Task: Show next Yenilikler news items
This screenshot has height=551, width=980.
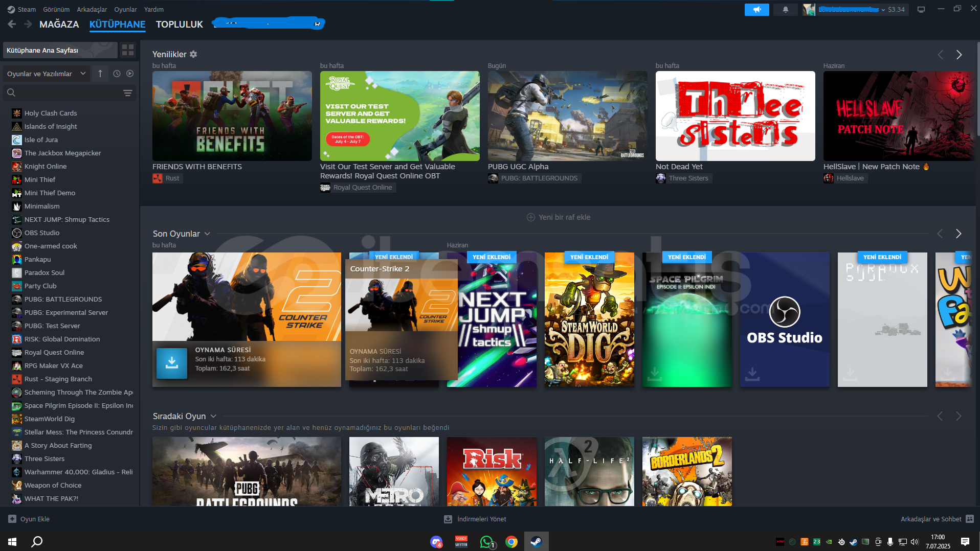Action: [x=959, y=55]
